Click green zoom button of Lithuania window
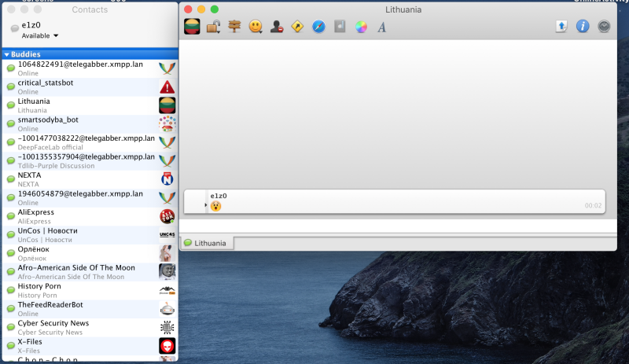Image resolution: width=629 pixels, height=364 pixels. pyautogui.click(x=215, y=9)
